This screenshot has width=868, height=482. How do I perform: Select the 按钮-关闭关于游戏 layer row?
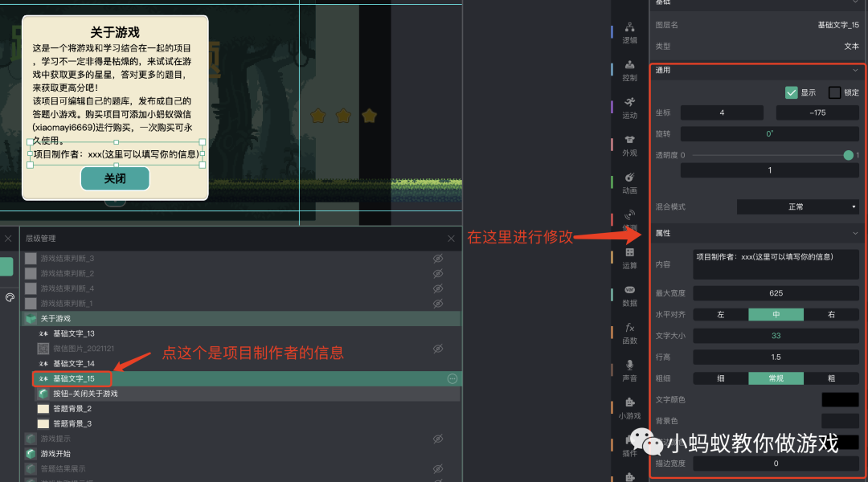click(241, 394)
